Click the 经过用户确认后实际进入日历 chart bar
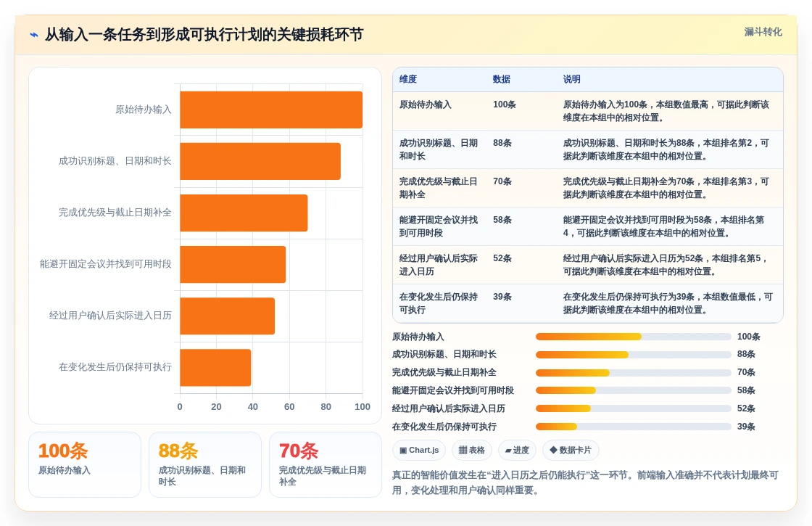The width and height of the screenshot is (812, 526). [228, 316]
